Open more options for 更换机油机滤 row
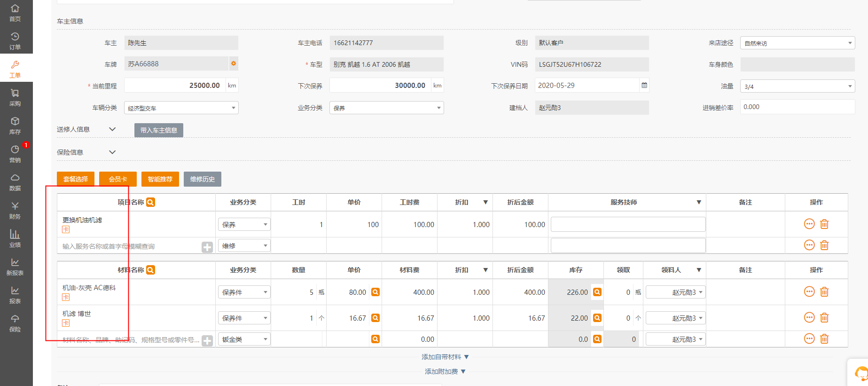The width and height of the screenshot is (868, 386). 809,224
